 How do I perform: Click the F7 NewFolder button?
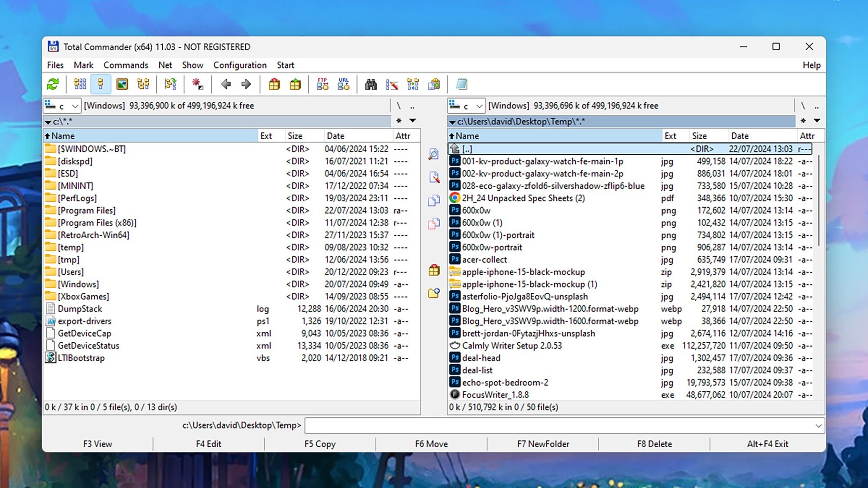pos(543,444)
